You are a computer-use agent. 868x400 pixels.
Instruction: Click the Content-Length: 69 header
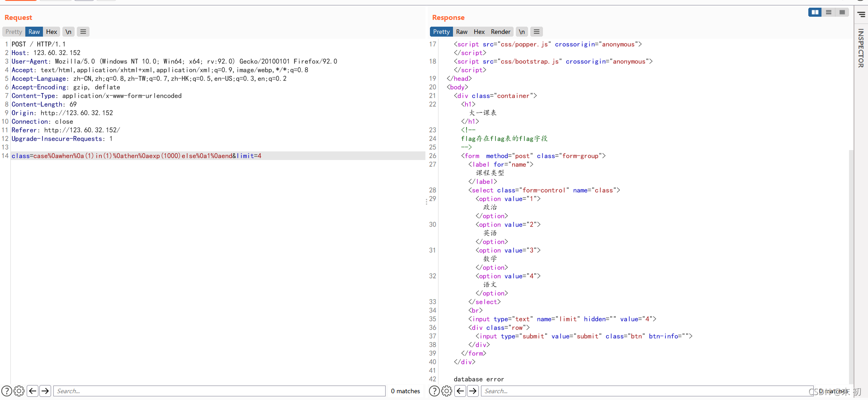[44, 104]
